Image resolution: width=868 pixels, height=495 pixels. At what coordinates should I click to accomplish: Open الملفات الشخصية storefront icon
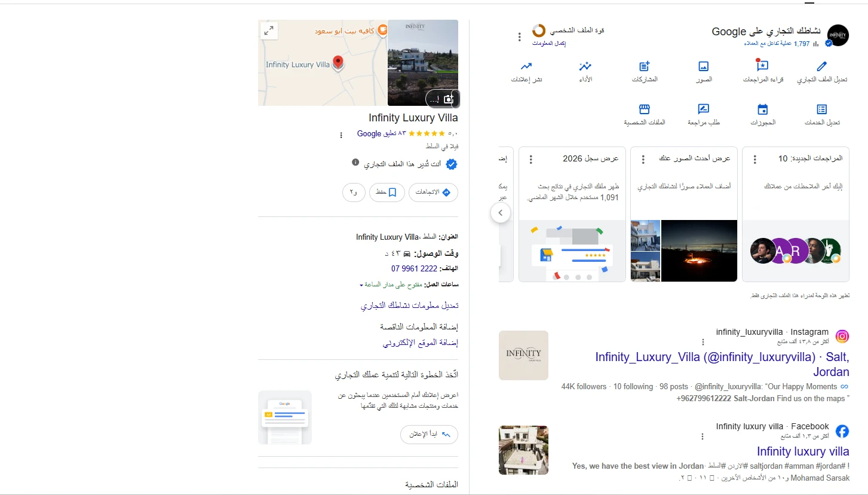coord(645,109)
